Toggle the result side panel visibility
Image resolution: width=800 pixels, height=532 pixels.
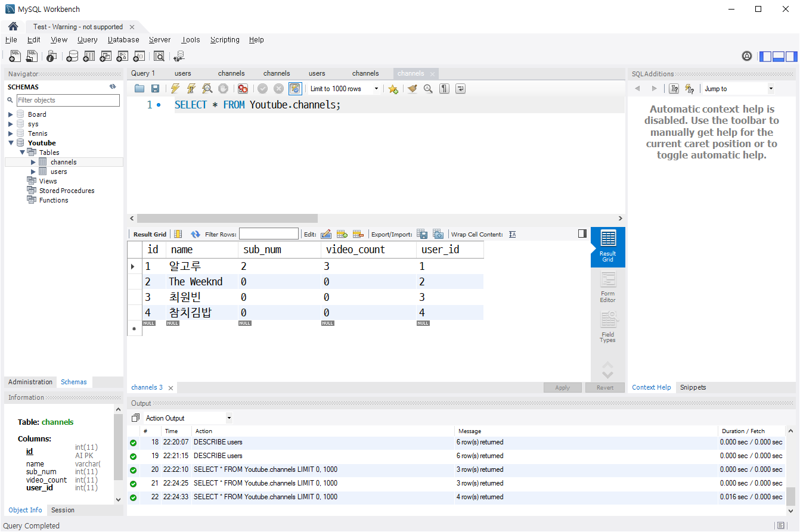[x=582, y=234]
